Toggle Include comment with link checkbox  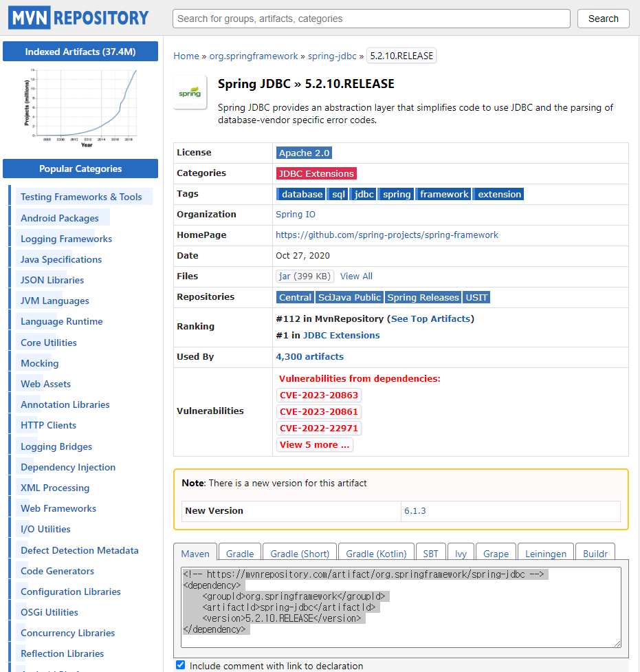click(181, 664)
